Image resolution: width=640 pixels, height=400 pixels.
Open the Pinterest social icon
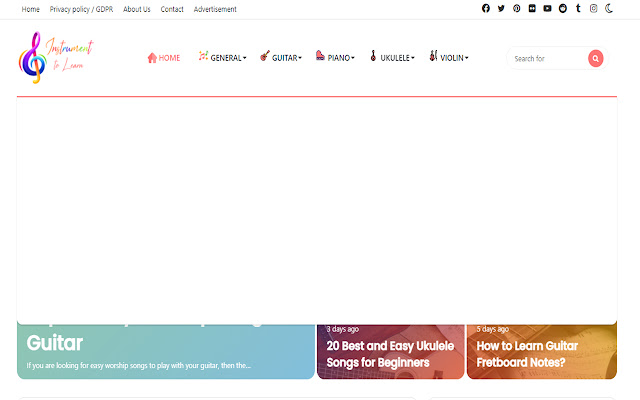516,9
